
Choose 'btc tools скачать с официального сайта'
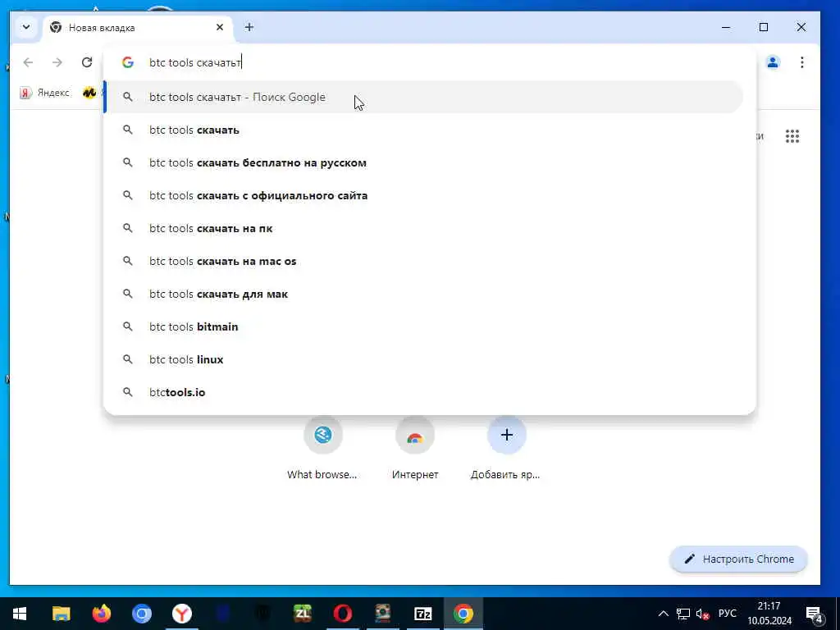point(424,195)
